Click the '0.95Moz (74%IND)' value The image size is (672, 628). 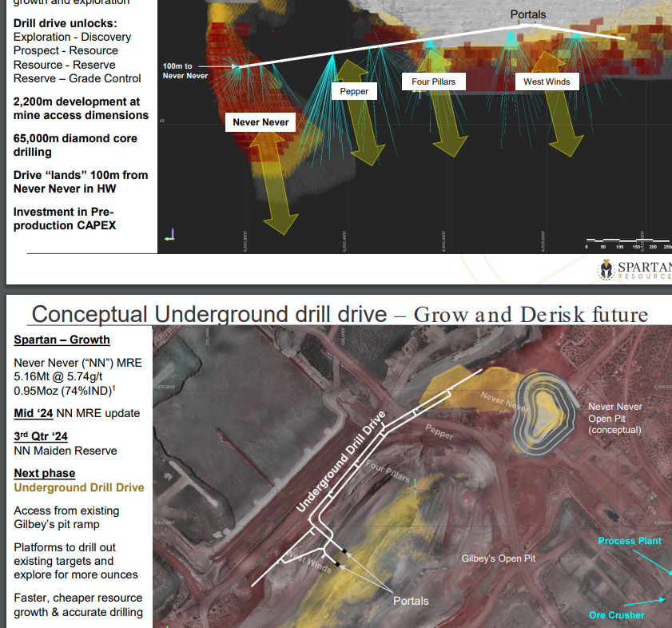[63, 391]
